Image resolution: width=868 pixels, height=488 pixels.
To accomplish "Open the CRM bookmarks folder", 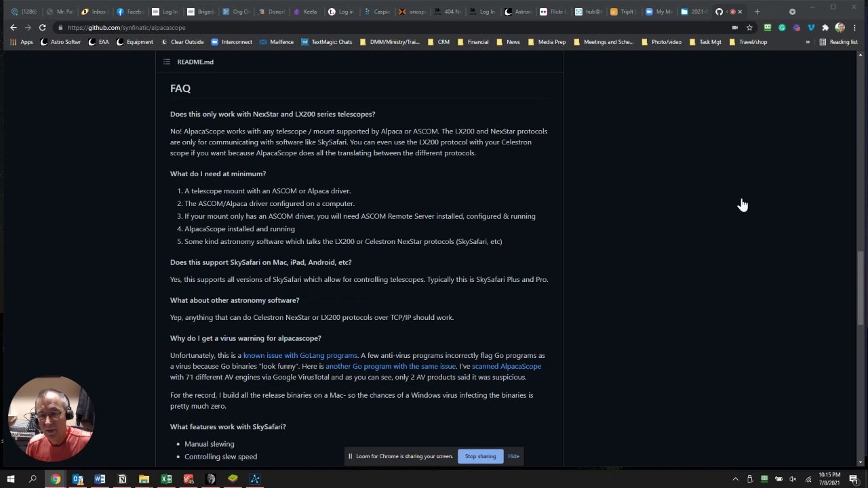I will tap(439, 42).
